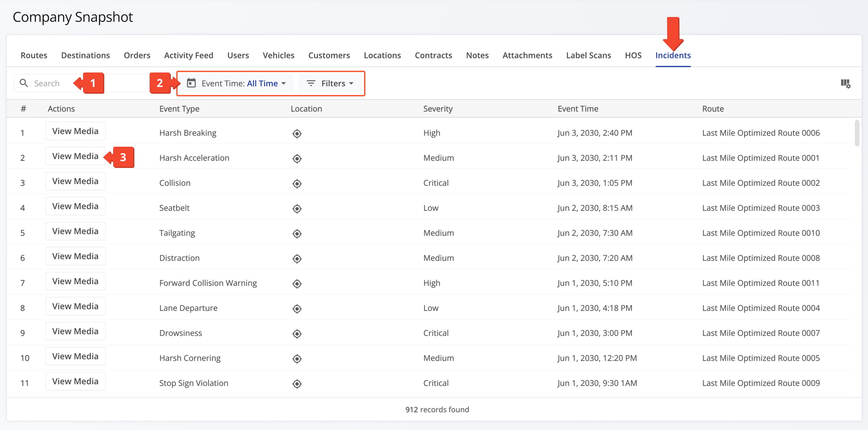This screenshot has width=868, height=430.
Task: Click the Event Time column header
Action: tap(578, 109)
